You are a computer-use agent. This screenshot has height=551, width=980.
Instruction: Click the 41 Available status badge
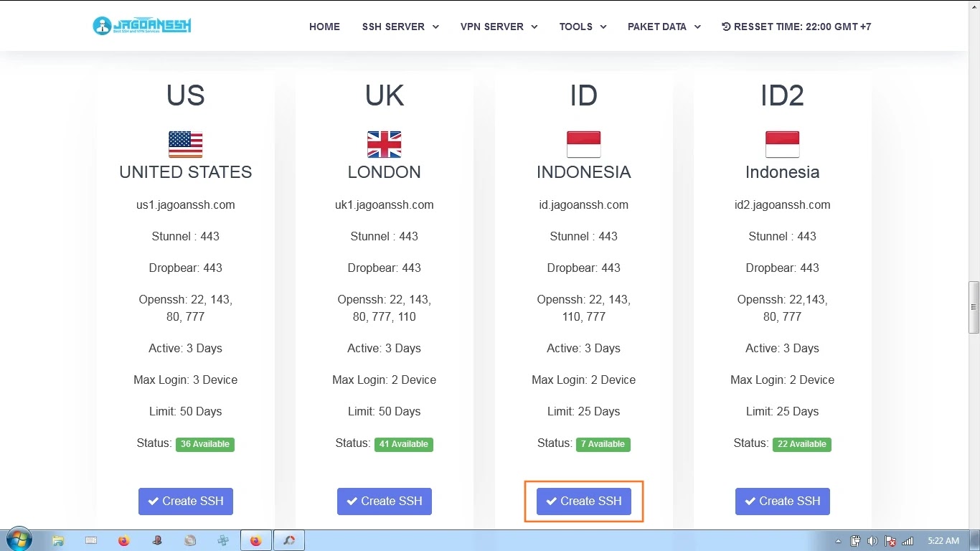[404, 444]
